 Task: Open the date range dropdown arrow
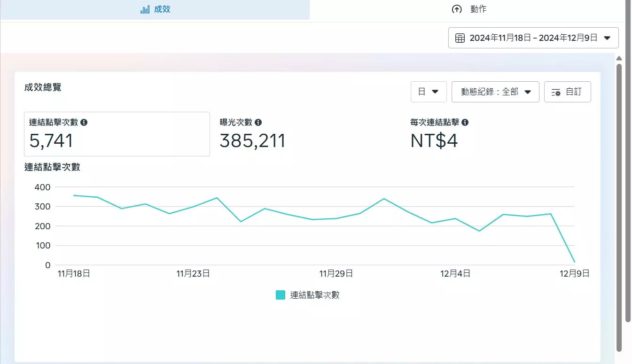tap(607, 38)
